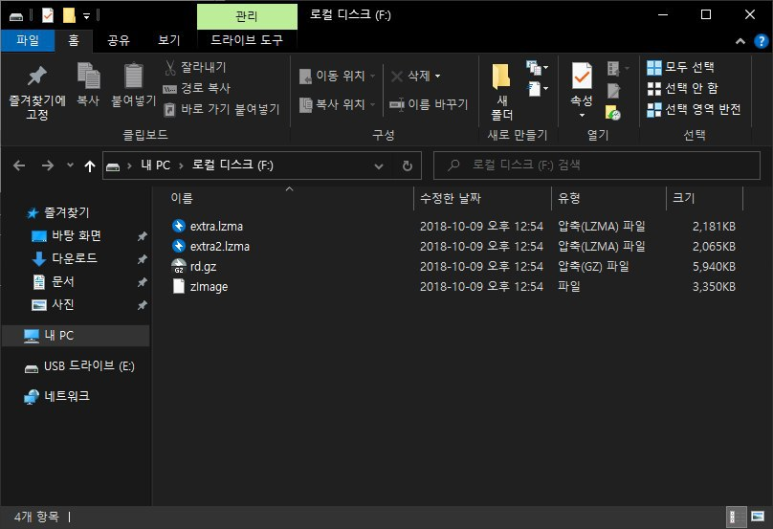Pin to Quick access (즐겨찾기에 고정) icon

point(37,76)
